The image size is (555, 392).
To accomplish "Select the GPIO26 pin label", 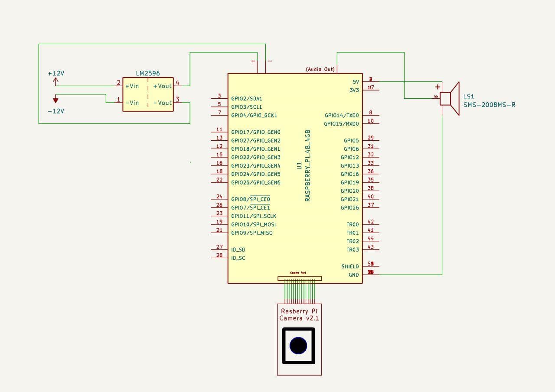I will pos(350,208).
